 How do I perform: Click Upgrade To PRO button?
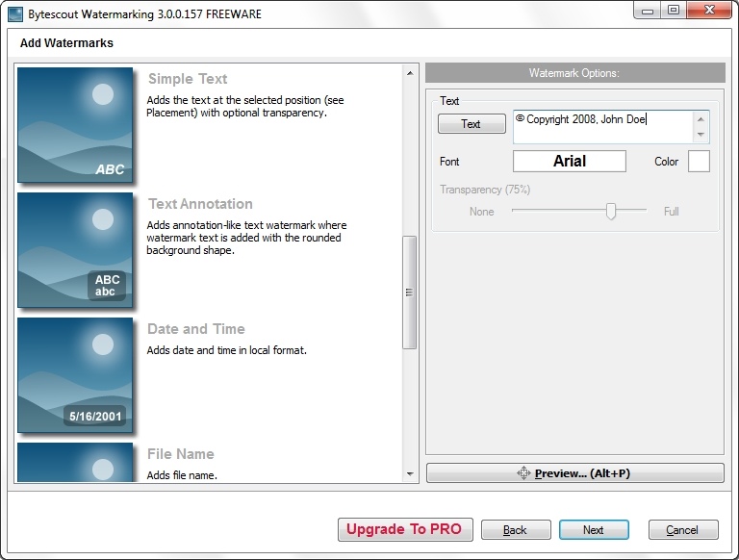tap(404, 529)
